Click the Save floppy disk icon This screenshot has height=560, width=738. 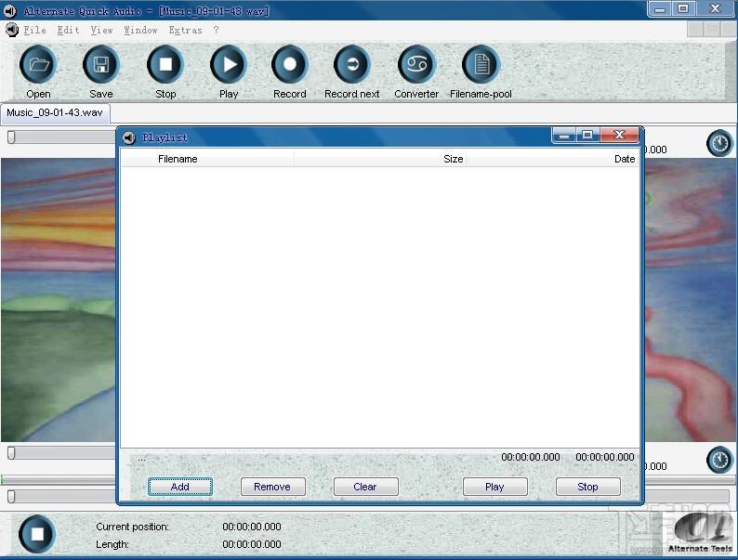[x=100, y=64]
